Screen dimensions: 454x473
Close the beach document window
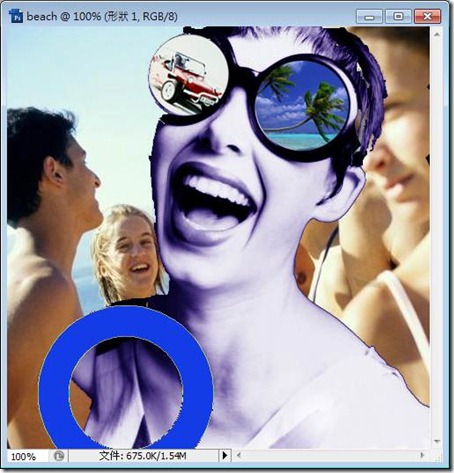click(428, 16)
